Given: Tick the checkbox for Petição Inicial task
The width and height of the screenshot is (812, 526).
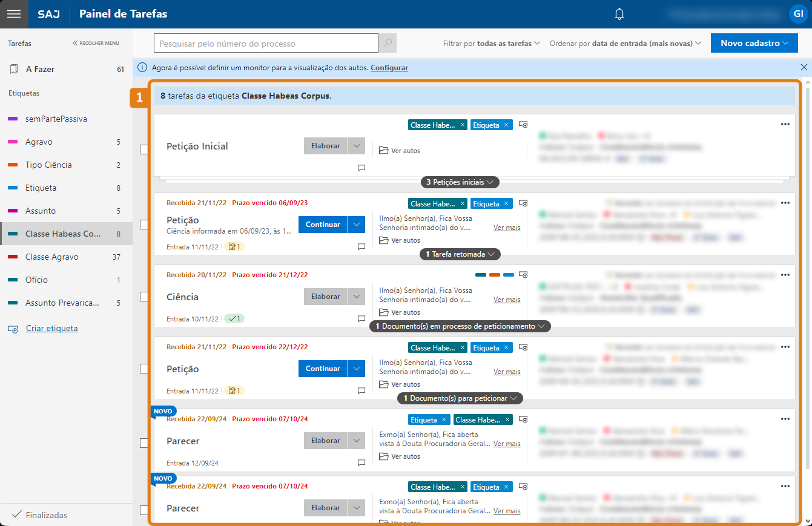Looking at the screenshot, I should (x=144, y=150).
